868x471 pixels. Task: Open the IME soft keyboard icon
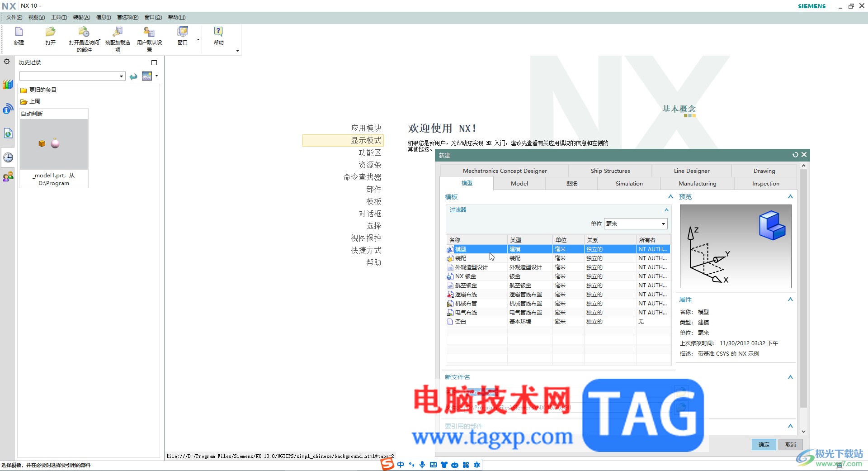point(433,465)
